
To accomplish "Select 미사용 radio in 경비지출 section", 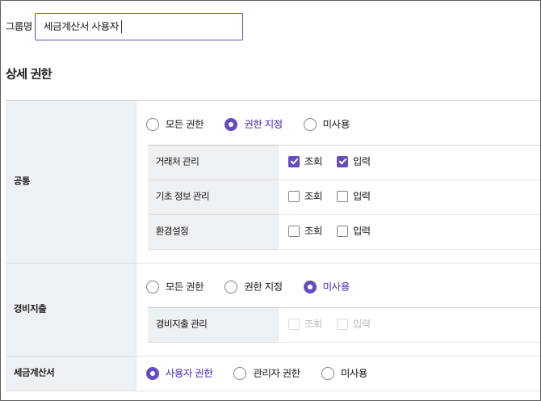I will (x=310, y=287).
